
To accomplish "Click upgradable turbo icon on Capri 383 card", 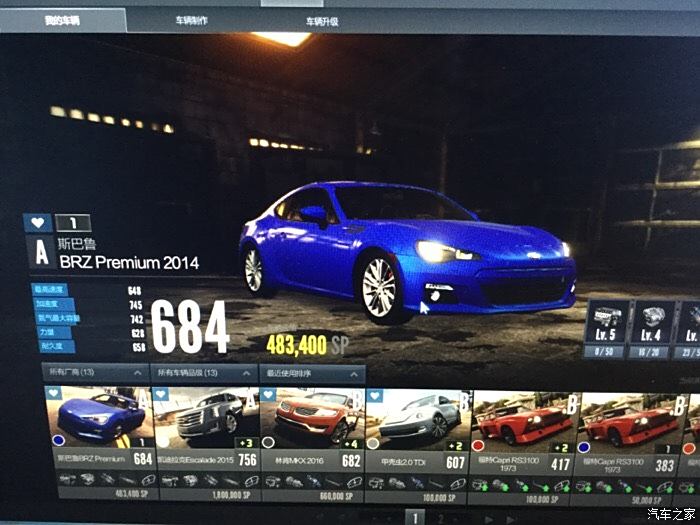I will 604,487.
